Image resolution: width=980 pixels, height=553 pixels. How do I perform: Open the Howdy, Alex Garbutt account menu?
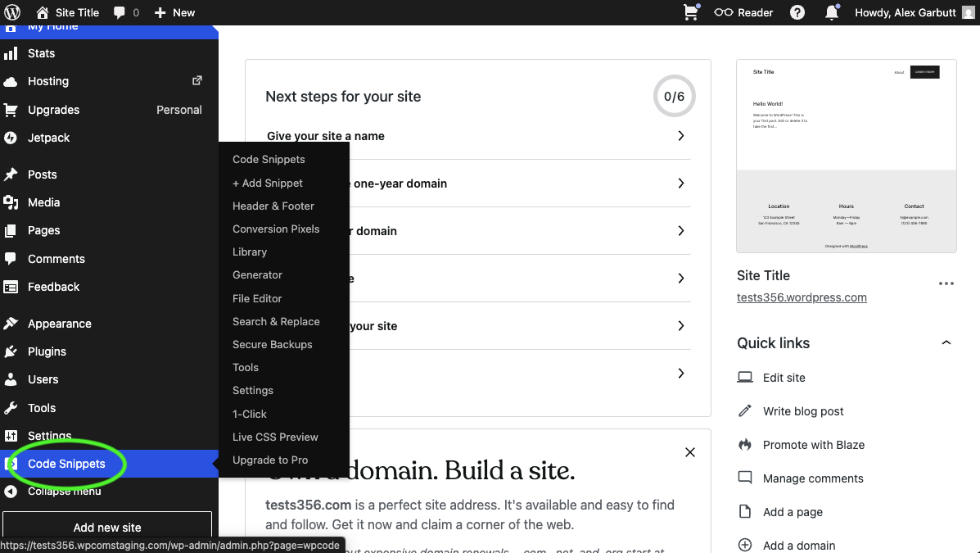tap(915, 12)
